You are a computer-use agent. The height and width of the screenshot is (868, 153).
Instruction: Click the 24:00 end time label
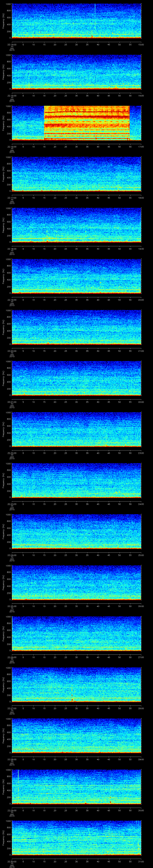(x=141, y=504)
